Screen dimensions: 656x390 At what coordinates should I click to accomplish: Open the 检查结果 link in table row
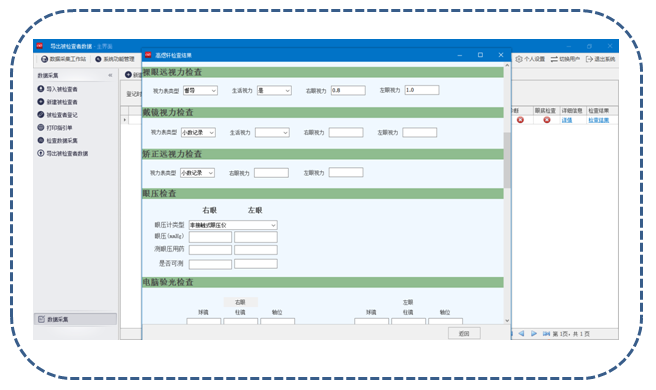click(x=599, y=120)
